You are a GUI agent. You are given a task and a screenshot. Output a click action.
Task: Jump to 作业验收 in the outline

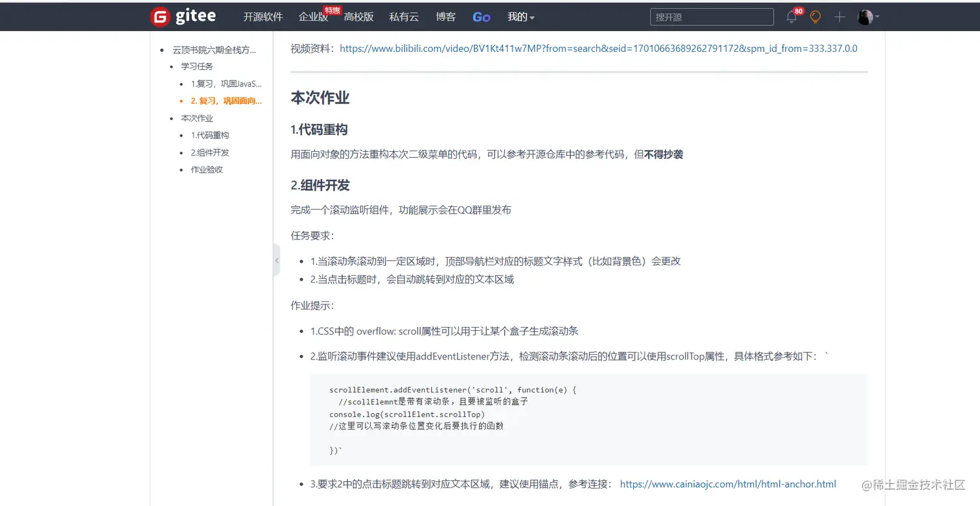(x=207, y=169)
